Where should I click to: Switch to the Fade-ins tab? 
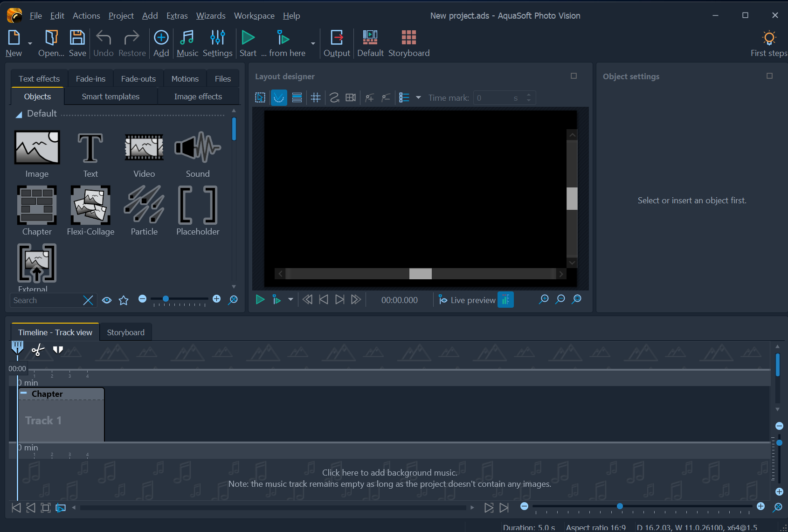click(90, 79)
